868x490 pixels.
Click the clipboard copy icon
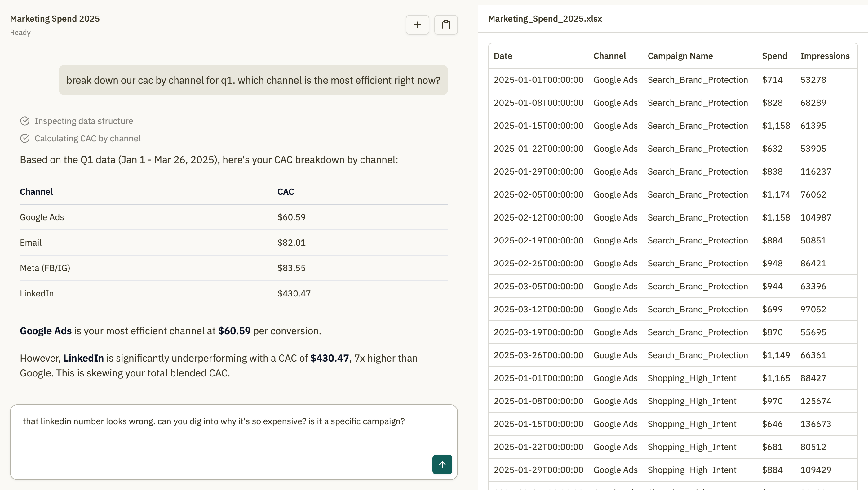click(x=446, y=24)
